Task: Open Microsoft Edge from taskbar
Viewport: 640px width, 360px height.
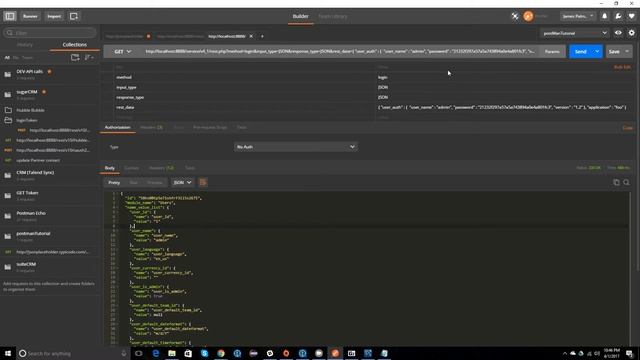Action: click(x=156, y=353)
